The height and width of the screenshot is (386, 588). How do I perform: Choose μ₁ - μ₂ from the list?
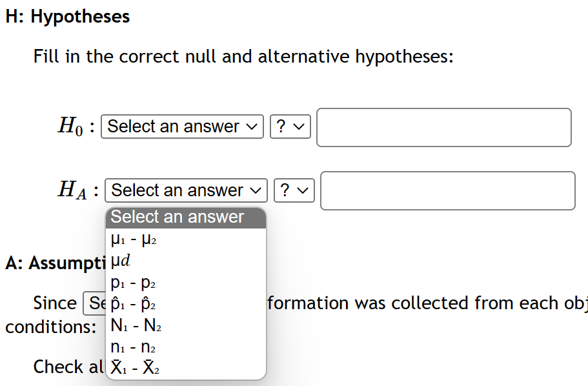(134, 239)
